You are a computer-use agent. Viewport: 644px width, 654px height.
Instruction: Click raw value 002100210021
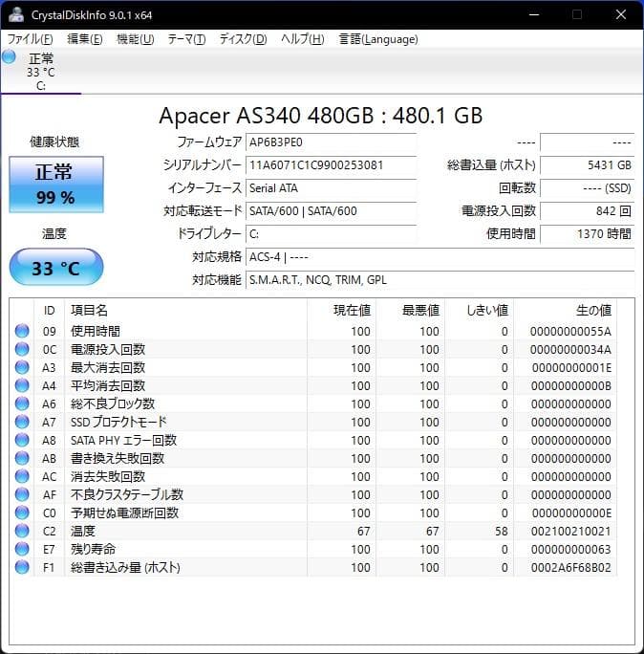point(571,531)
